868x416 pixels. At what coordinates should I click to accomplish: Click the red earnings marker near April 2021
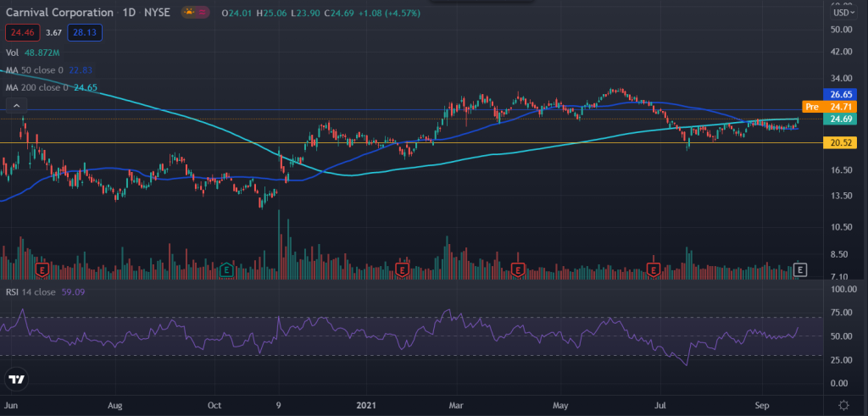point(518,270)
